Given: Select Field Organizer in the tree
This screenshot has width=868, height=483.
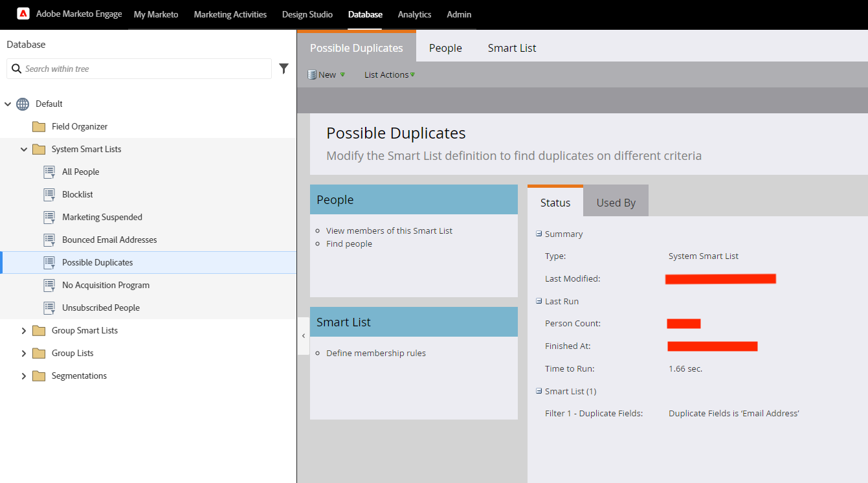Looking at the screenshot, I should [x=80, y=126].
